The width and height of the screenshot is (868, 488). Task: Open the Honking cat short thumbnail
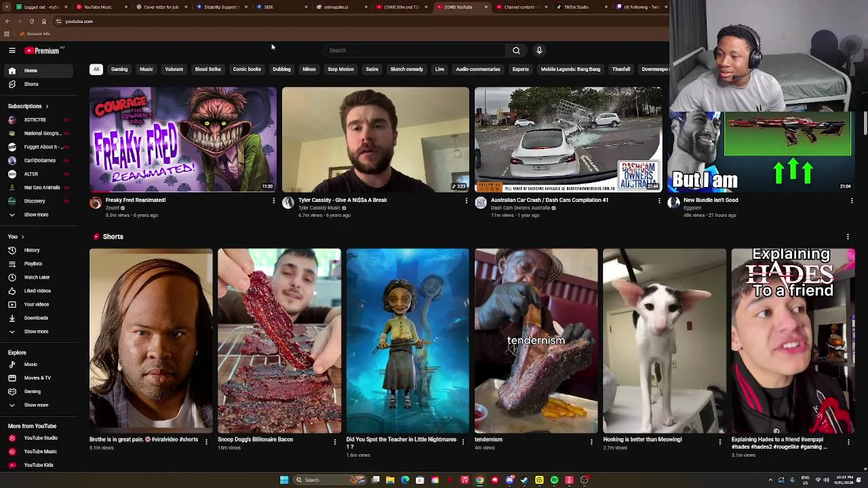(x=665, y=341)
